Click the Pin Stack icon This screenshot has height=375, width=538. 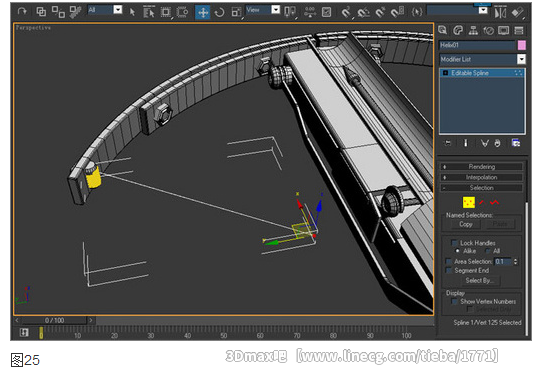448,143
